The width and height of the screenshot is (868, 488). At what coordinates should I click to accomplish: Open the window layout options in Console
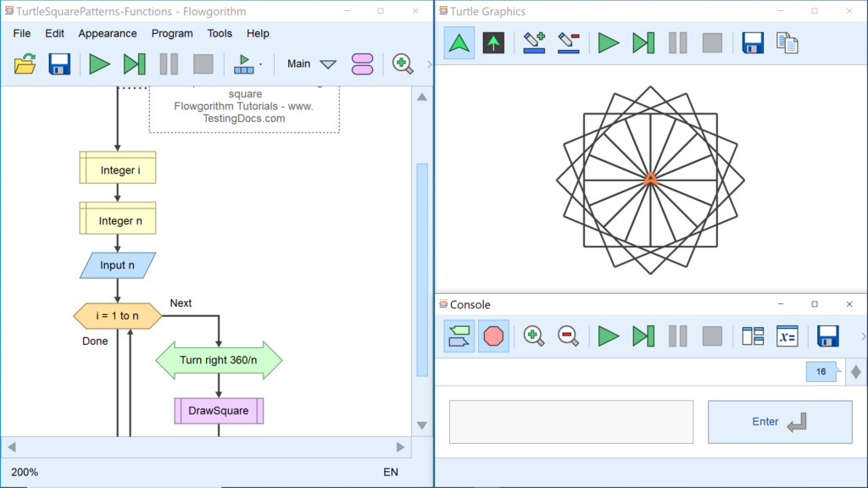pos(751,336)
